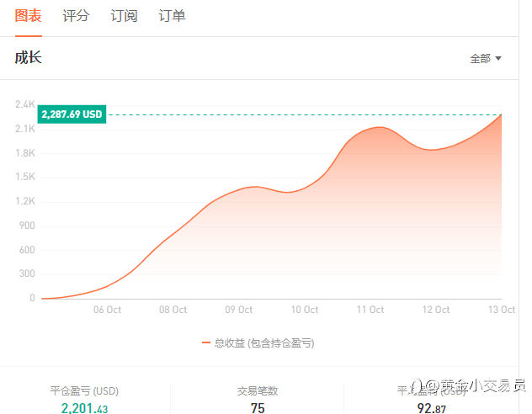
Task: Click the orange legend line marker
Action: coord(206,342)
